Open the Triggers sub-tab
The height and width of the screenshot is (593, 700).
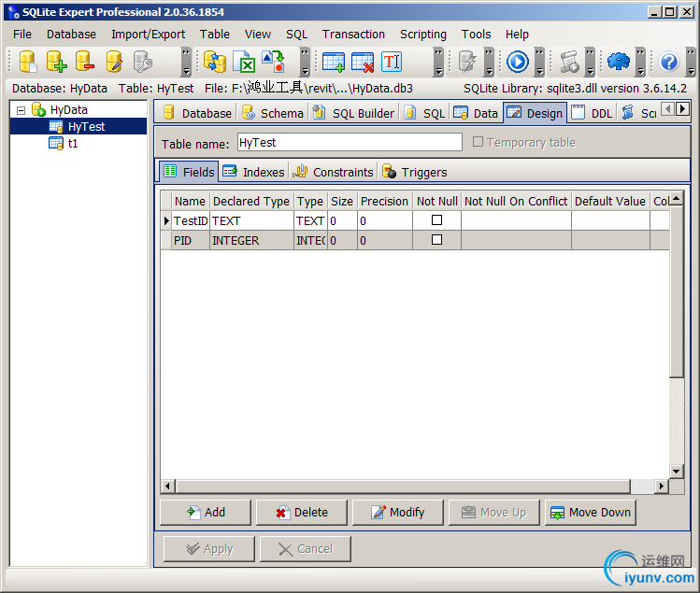coord(414,172)
